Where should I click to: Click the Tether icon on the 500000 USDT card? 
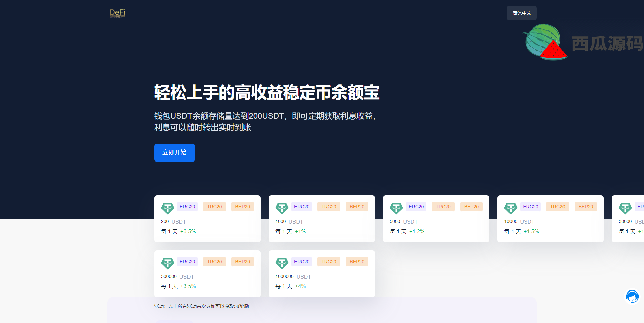coord(168,263)
